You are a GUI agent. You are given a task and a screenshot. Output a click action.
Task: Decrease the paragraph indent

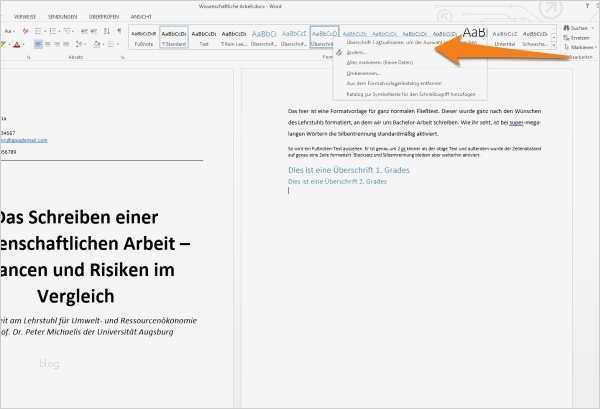(x=84, y=31)
